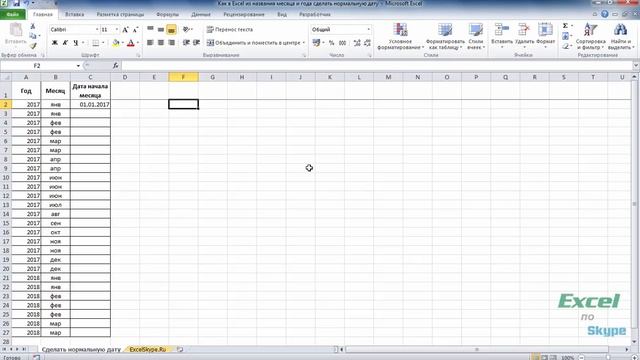640x360 pixels.
Task: Open Условное форматирование (conditional formatting) menu
Action: click(400, 37)
